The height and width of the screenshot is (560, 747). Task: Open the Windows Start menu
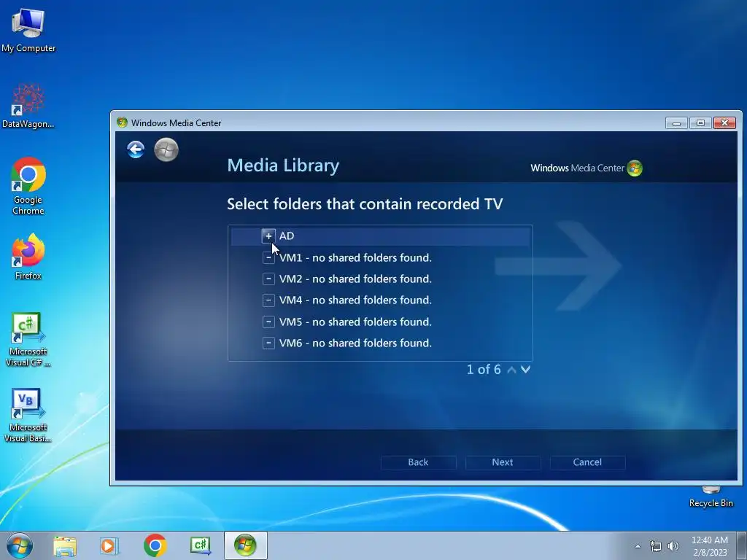click(20, 545)
